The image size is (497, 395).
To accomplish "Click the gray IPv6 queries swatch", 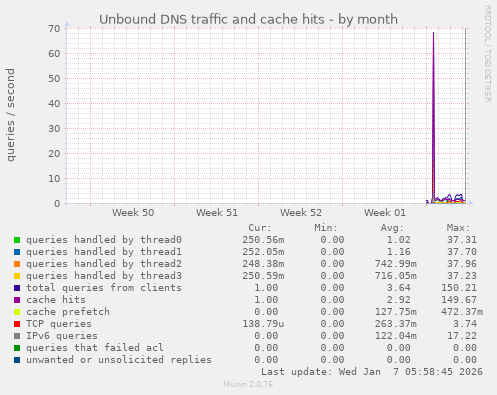I will (17, 336).
